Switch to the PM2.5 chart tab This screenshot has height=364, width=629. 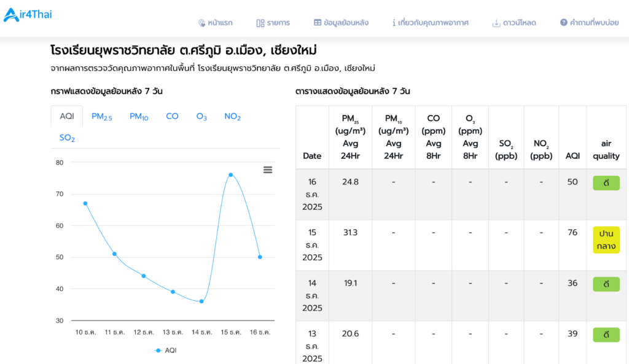tap(102, 117)
